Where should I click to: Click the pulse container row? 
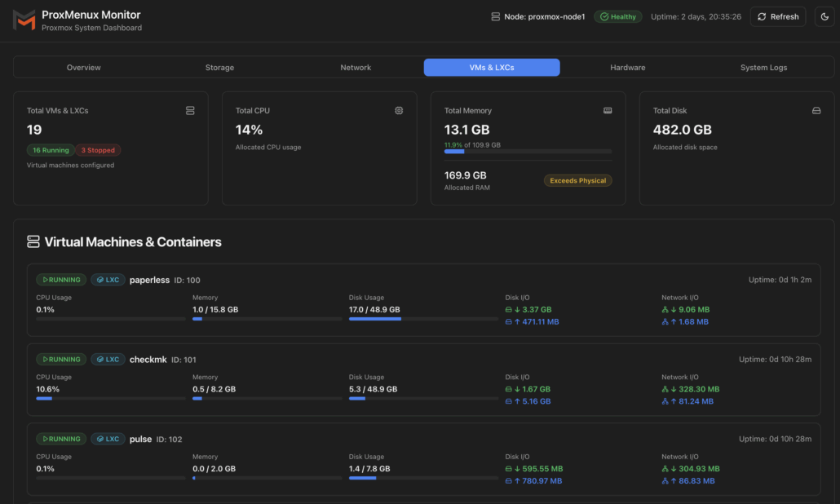point(420,459)
